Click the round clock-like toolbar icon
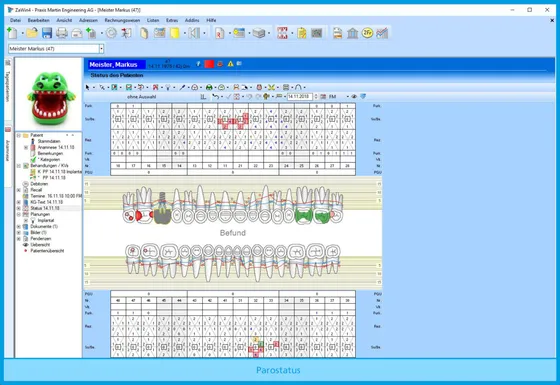Screen dimensions: 560x385 point(111,33)
